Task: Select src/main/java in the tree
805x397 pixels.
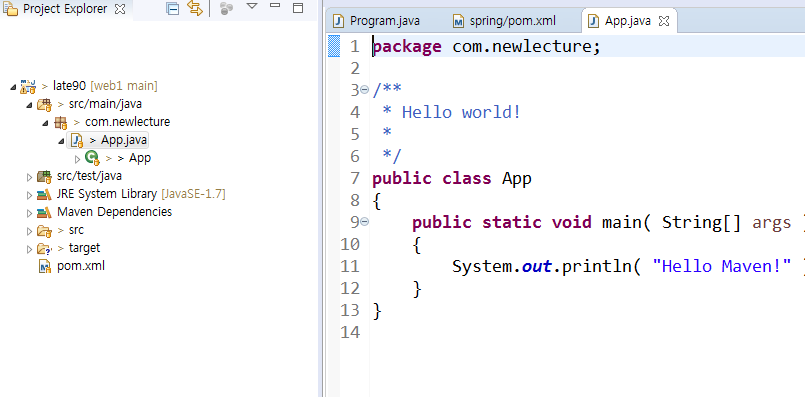Action: 105,104
